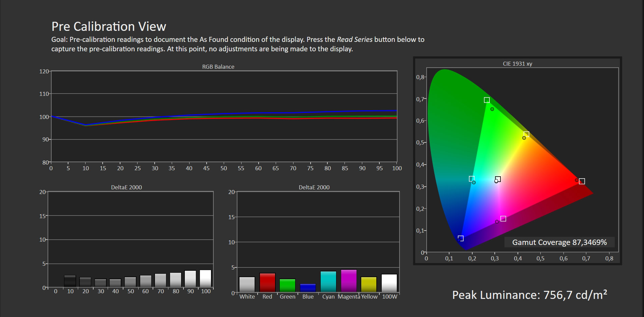Click the blue primary target square in CIE chart
This screenshot has height=317, width=644.
click(461, 238)
